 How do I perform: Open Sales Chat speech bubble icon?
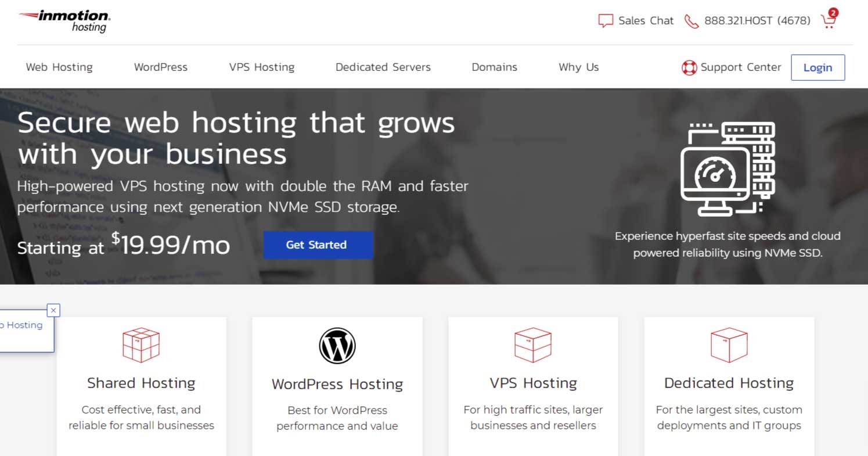(606, 21)
